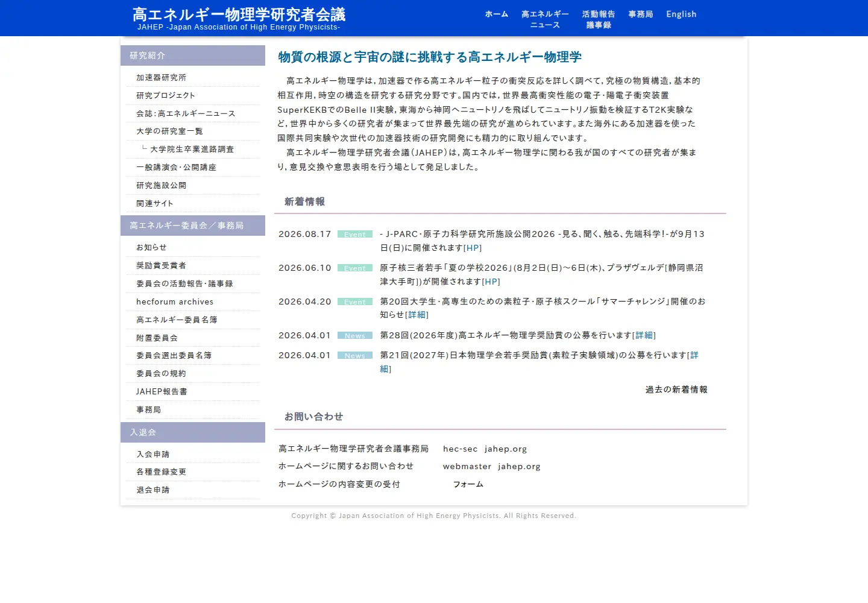Open the ホーム navigation item
868x603 pixels.
497,14
